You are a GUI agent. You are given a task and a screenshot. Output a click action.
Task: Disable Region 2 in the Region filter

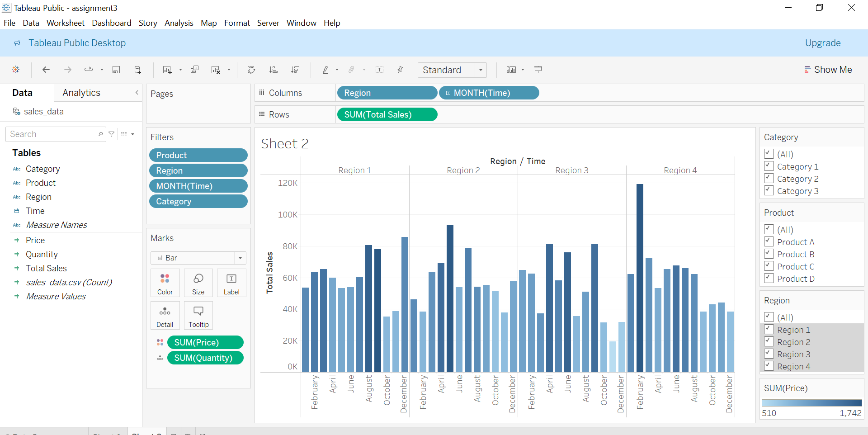[769, 342]
